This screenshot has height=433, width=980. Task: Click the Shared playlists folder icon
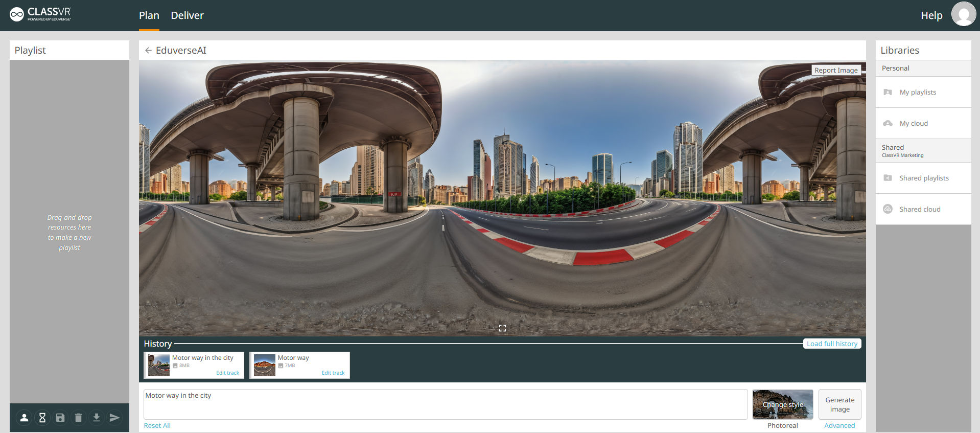click(x=888, y=178)
